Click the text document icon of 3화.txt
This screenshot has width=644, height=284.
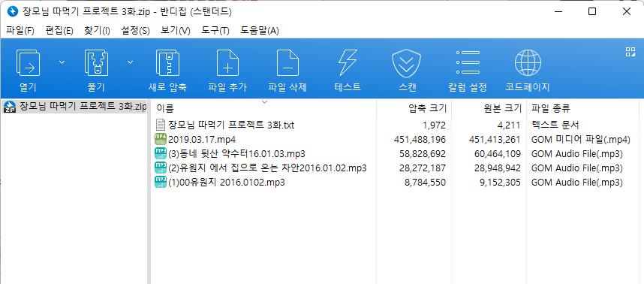tap(160, 125)
